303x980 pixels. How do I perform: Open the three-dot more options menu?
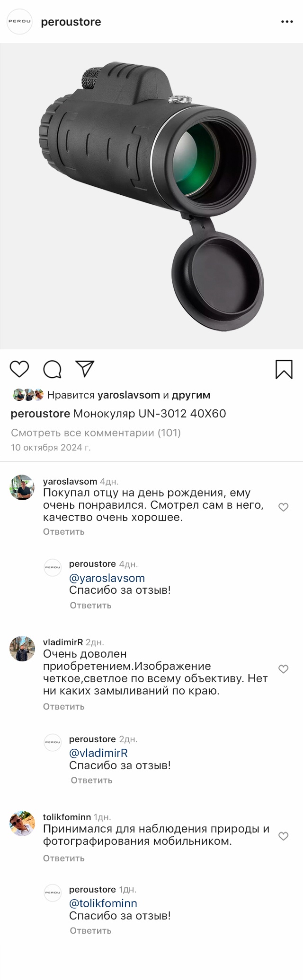coord(287,22)
